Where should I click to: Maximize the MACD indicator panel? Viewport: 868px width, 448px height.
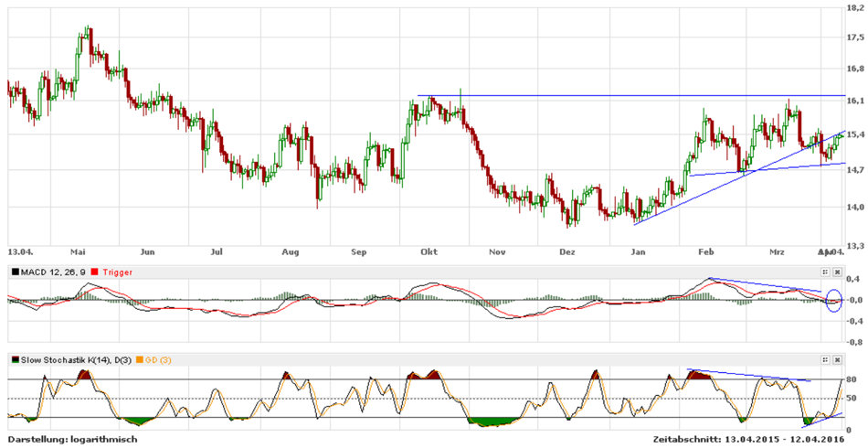click(825, 272)
